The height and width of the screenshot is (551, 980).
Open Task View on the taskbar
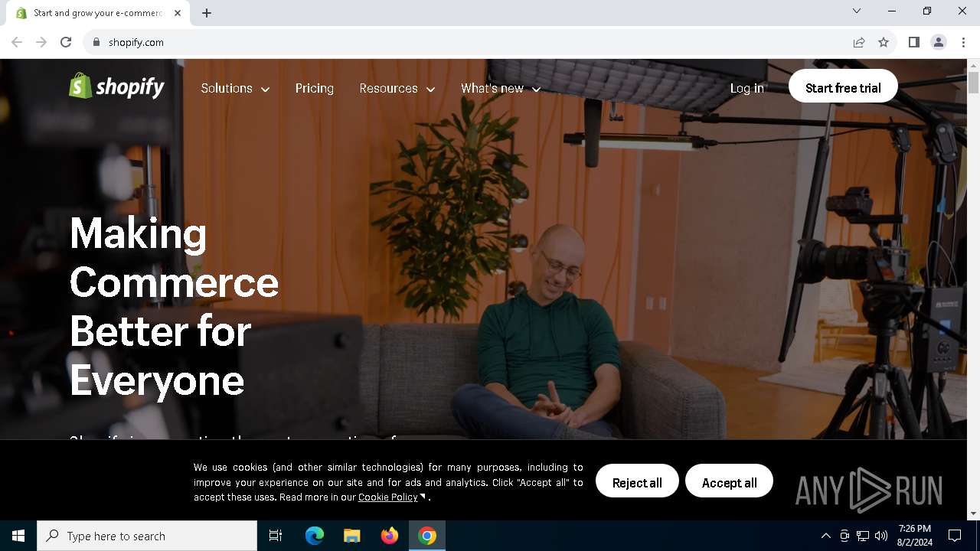tap(276, 536)
